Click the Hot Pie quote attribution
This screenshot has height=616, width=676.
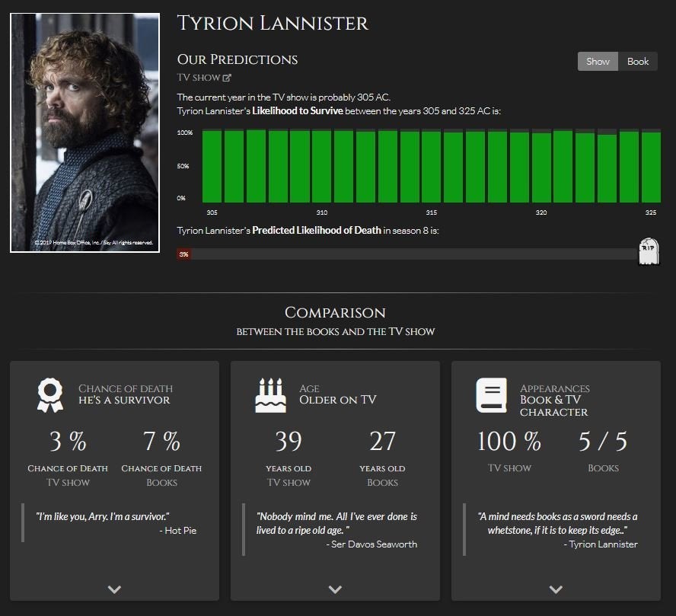(x=177, y=530)
